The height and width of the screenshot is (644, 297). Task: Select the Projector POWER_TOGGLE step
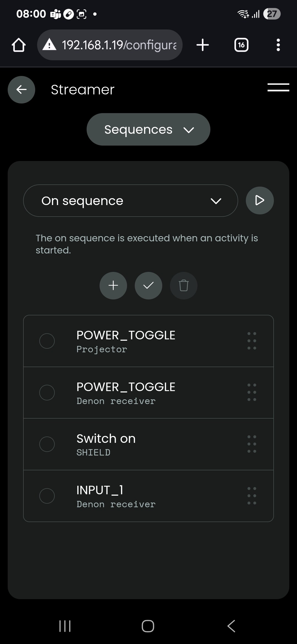point(47,341)
